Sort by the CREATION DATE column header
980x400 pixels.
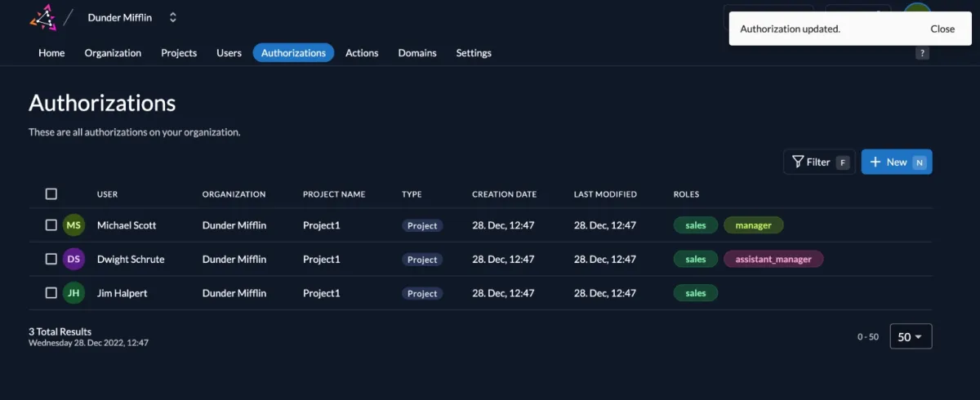[505, 194]
